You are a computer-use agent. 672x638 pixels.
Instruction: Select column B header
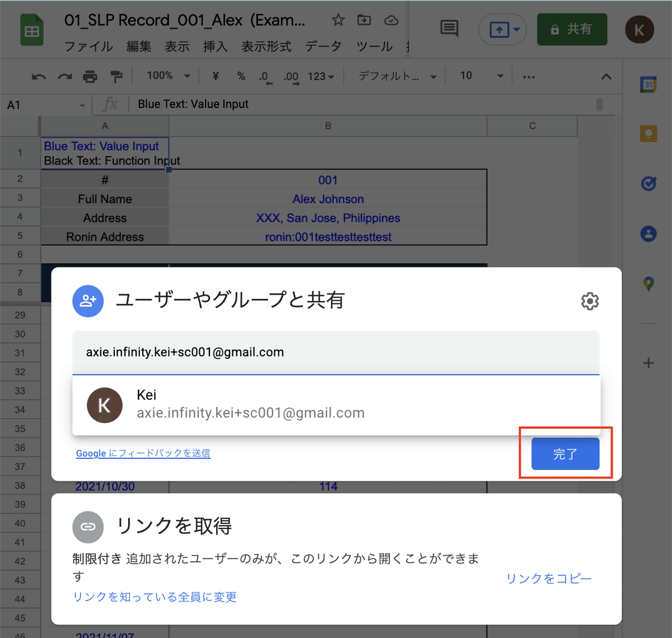328,126
